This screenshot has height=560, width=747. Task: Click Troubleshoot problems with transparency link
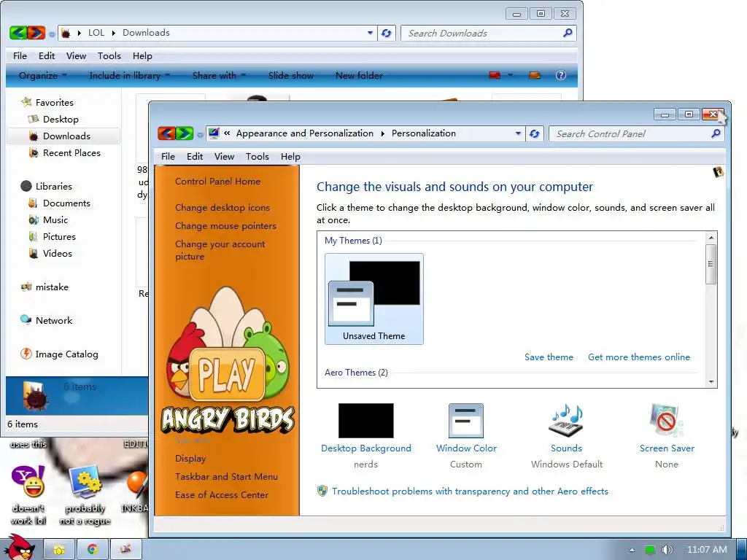click(x=470, y=491)
